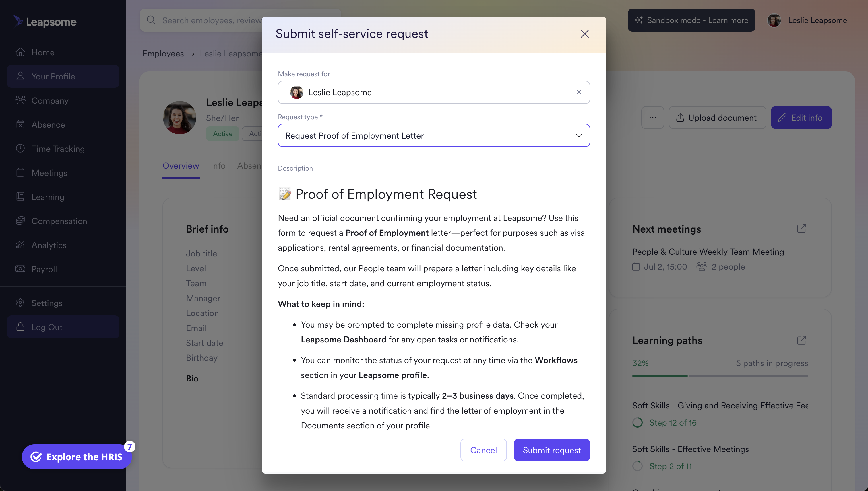Select the Time Tracking sidebar icon
868x491 pixels.
click(x=20, y=148)
